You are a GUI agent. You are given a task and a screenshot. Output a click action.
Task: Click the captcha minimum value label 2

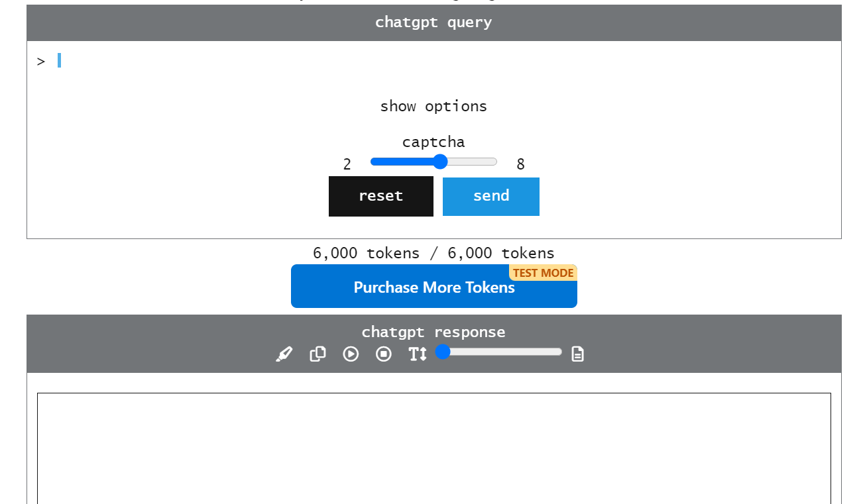coord(346,164)
